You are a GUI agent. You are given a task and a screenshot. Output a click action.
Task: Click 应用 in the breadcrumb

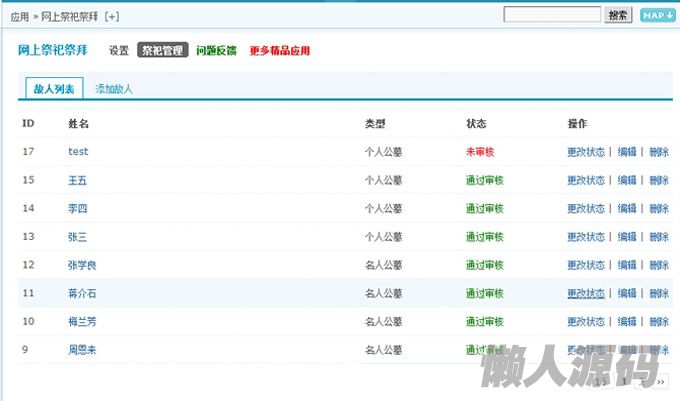[20, 17]
